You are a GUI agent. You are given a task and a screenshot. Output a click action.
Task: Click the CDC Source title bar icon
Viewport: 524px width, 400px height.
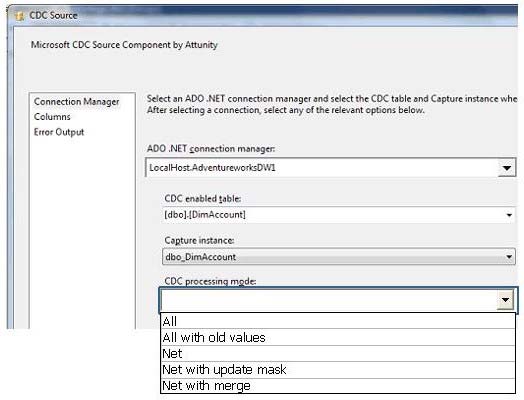[x=20, y=16]
